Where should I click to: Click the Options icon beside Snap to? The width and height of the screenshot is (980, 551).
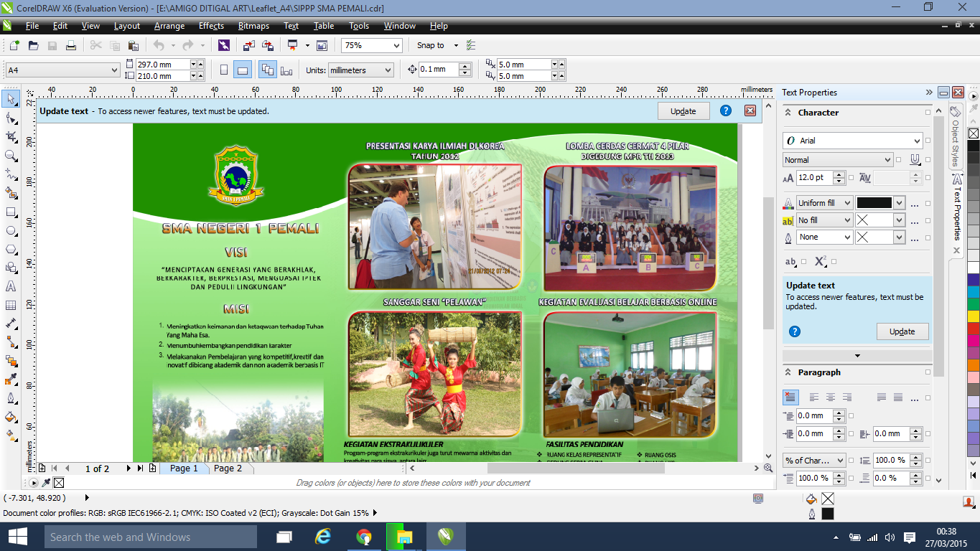click(471, 45)
